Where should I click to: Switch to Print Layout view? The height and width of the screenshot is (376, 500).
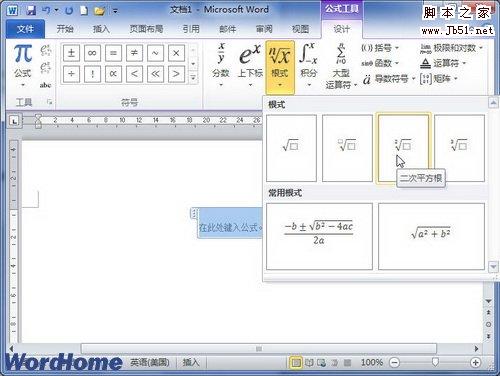(x=296, y=363)
